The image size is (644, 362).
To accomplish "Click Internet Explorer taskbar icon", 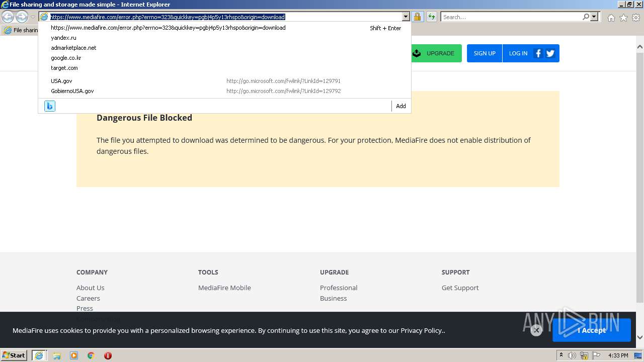I will pyautogui.click(x=39, y=355).
